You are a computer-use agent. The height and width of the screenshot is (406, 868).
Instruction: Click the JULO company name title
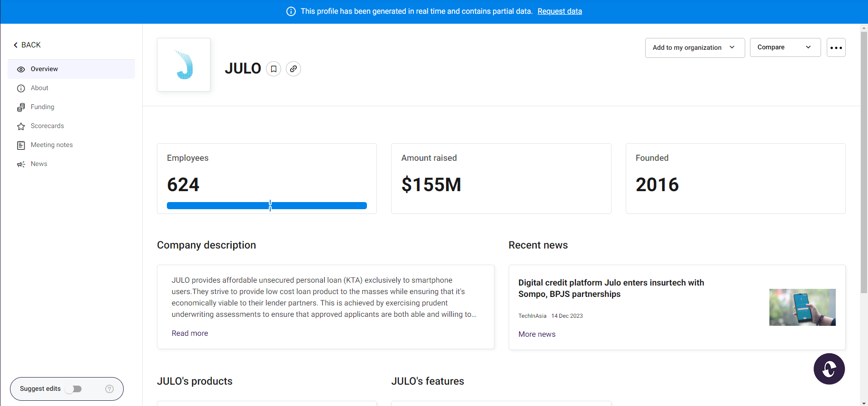(x=243, y=69)
